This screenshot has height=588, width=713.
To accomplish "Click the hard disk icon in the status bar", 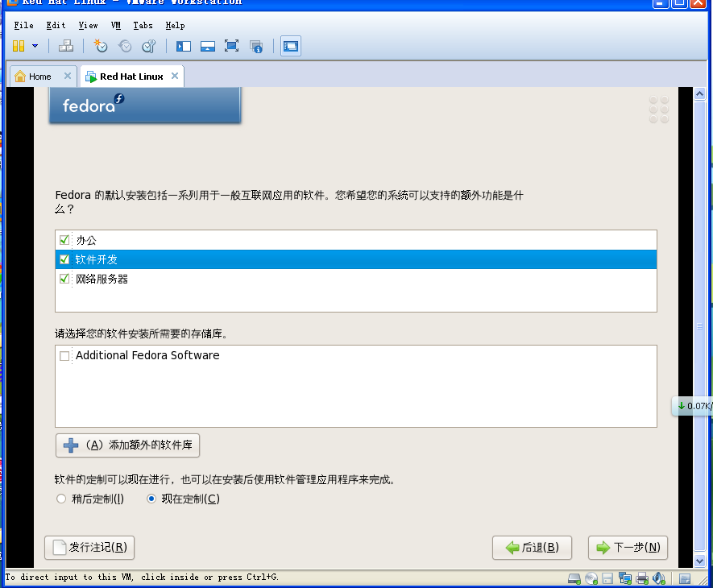I will click(574, 578).
